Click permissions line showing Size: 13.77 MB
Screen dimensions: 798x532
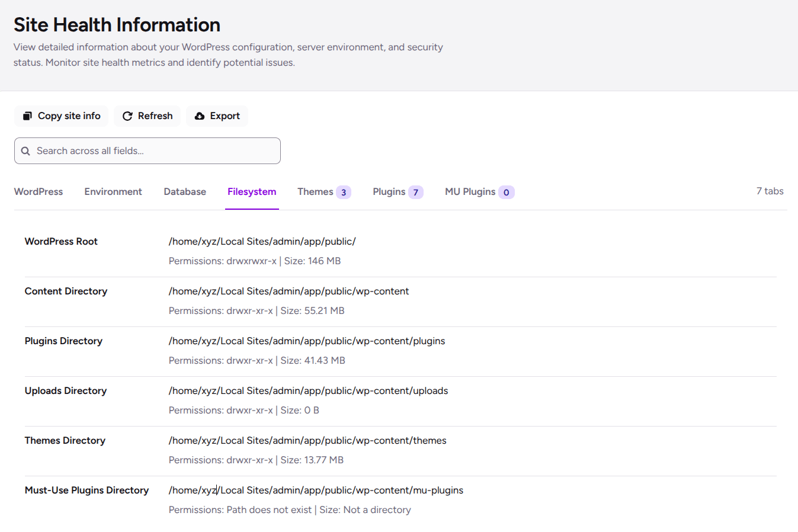pos(256,460)
